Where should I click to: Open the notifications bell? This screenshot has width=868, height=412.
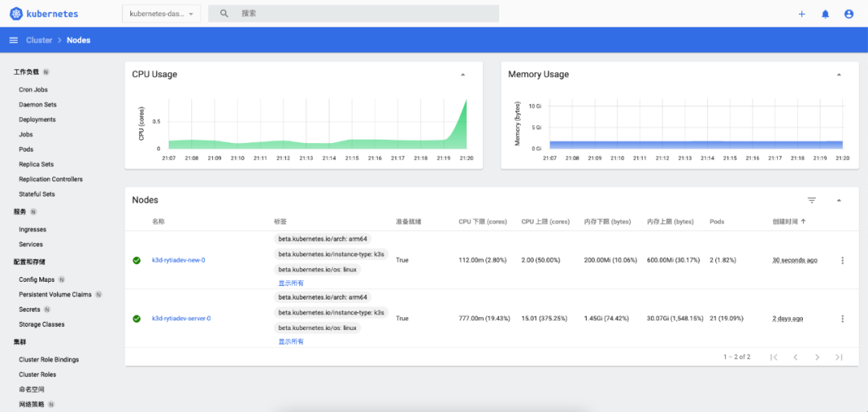tap(825, 14)
